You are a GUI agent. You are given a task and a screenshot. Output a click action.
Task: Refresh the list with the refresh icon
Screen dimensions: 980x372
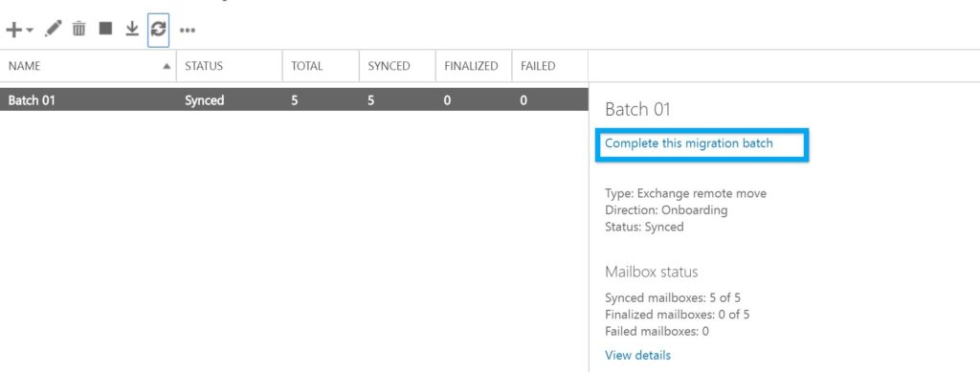coord(159,29)
